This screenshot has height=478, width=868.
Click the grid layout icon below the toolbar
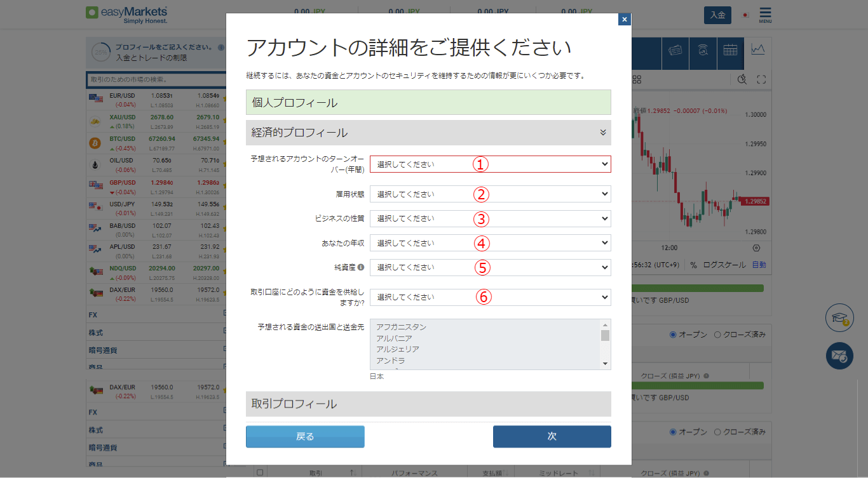[637, 79]
